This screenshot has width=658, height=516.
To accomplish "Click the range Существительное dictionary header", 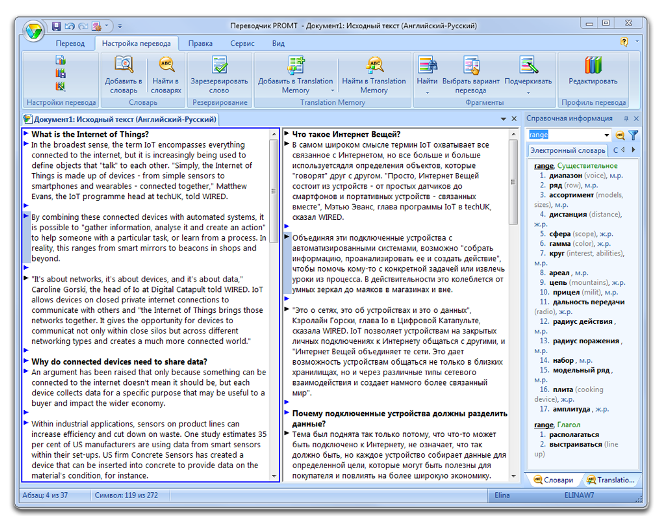I will tap(576, 166).
